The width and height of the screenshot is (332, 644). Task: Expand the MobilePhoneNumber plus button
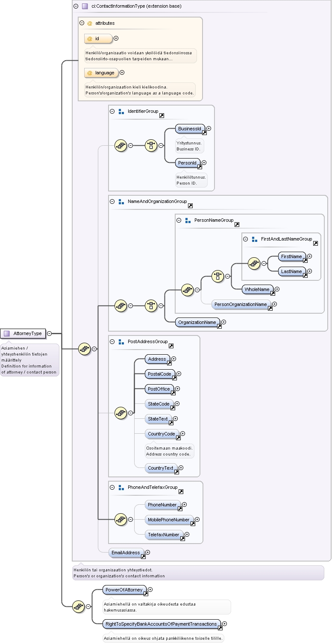point(197,519)
